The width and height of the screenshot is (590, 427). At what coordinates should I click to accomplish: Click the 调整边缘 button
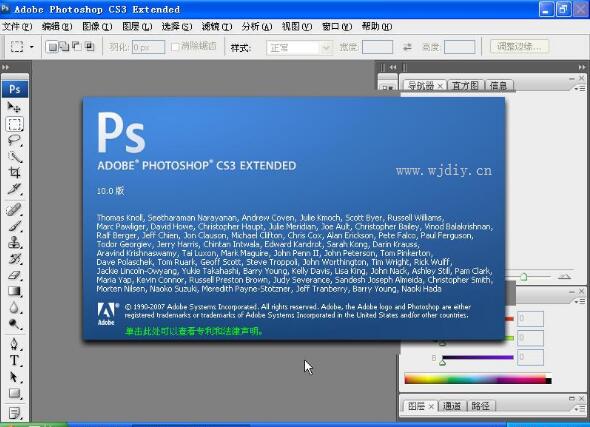point(519,47)
